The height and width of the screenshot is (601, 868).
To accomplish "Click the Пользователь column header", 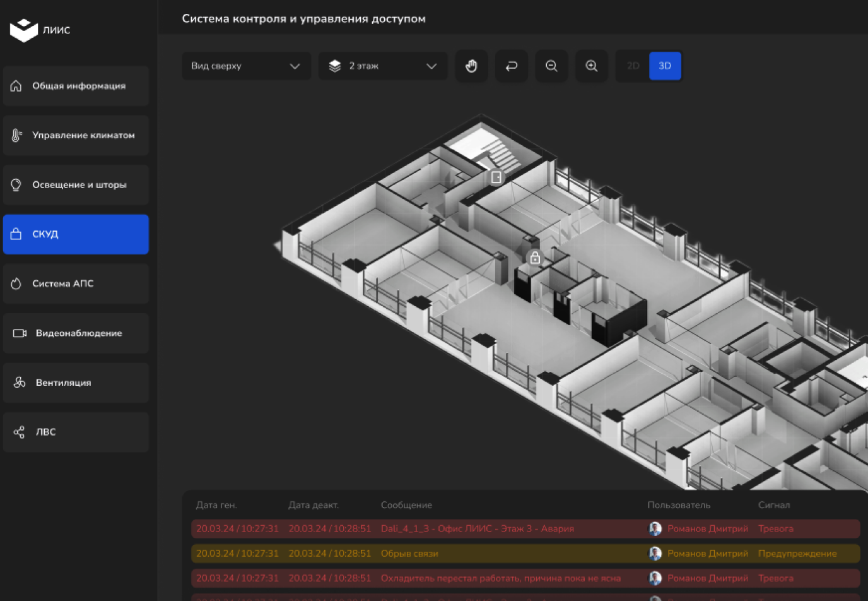I will 679,505.
